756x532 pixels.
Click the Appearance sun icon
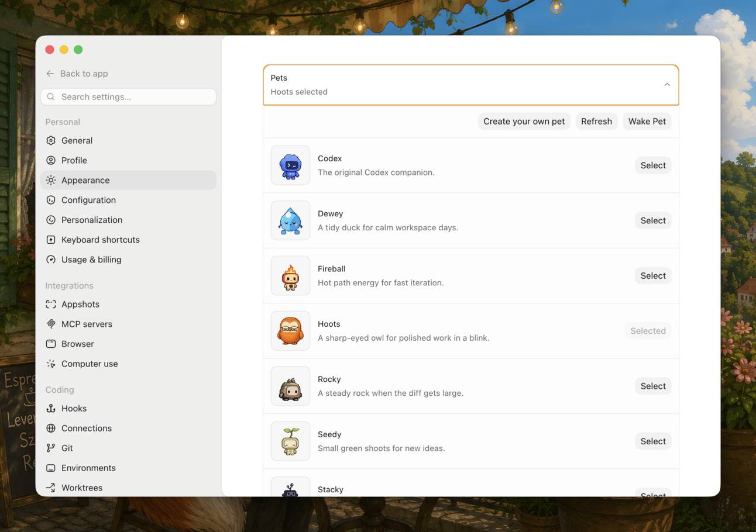coord(51,180)
